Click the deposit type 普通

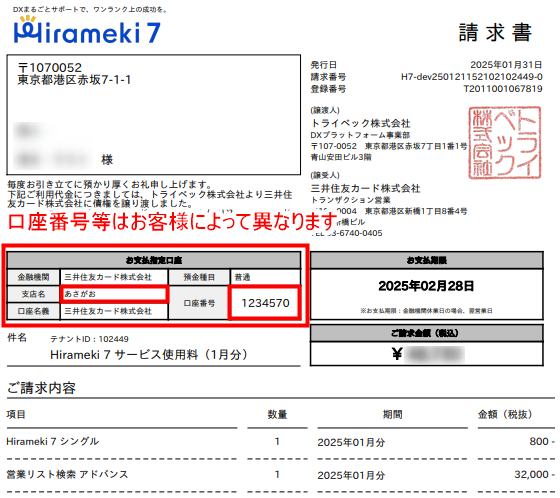pos(242,277)
